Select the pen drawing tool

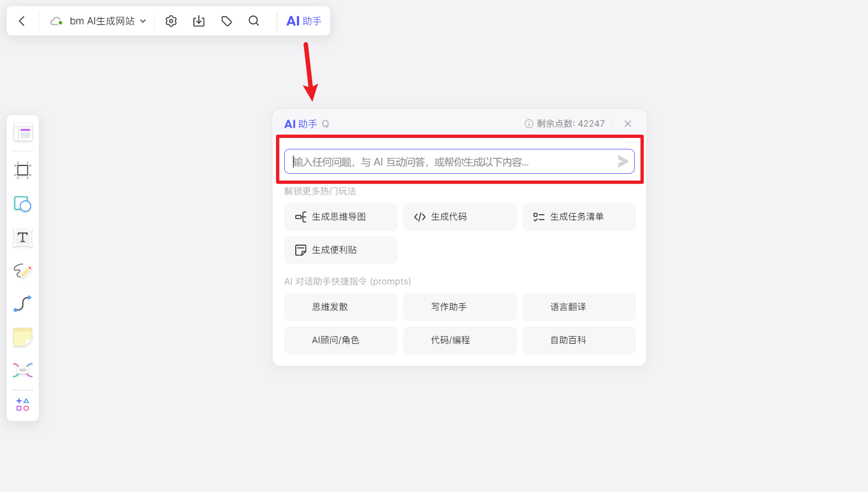[23, 271]
